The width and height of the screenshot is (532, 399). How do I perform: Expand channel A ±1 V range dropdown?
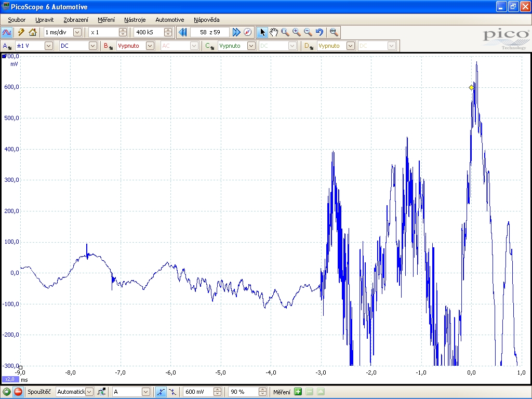tap(48, 46)
